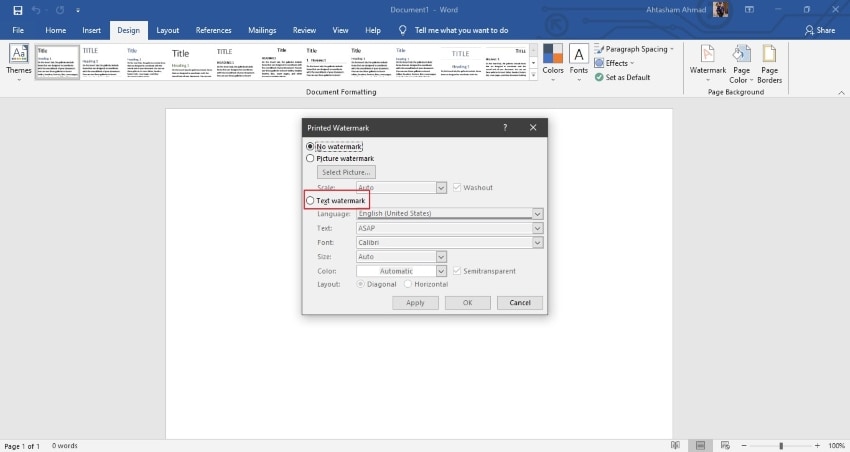
Task: Open the Effects menu
Action: 614,63
